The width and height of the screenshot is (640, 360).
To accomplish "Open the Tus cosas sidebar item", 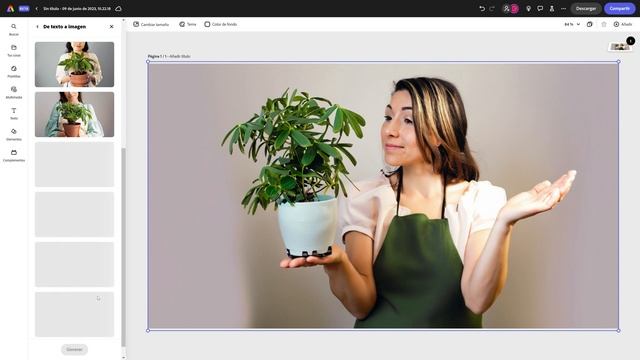I will point(14,51).
